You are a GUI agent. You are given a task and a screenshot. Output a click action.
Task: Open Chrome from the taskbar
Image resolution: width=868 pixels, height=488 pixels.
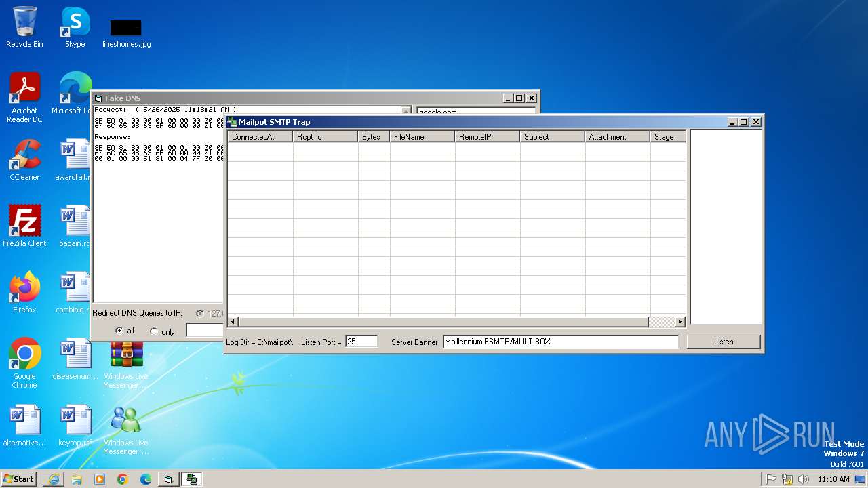click(x=123, y=479)
